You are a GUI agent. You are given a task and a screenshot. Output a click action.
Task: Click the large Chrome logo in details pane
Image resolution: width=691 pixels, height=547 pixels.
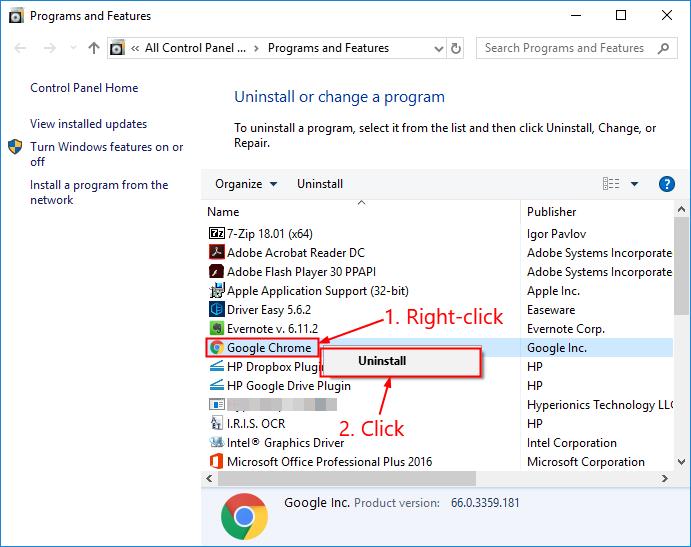pos(244,516)
